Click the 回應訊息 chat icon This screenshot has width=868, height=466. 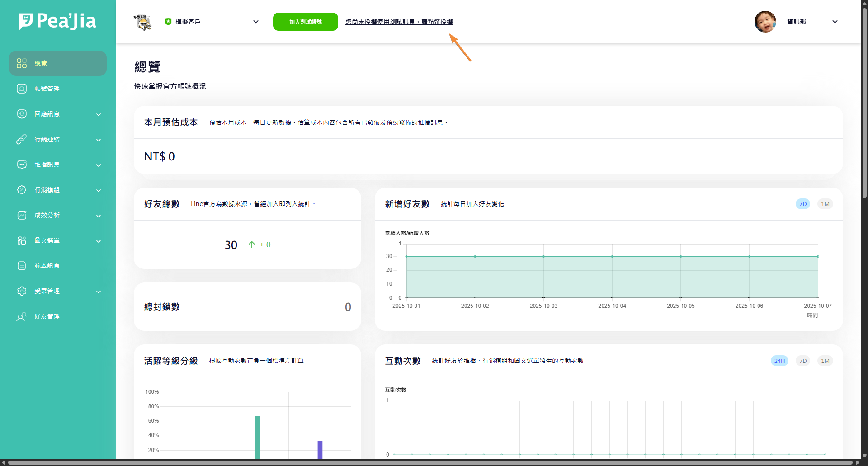(22, 114)
